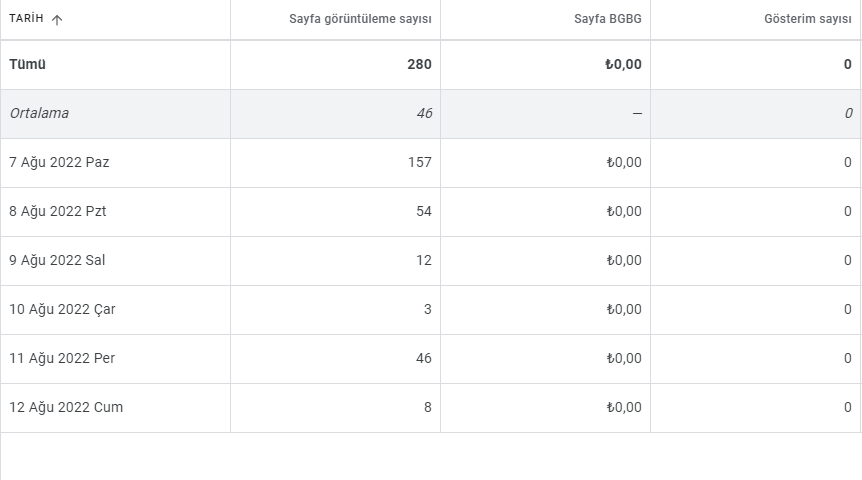Viewport: 862px width, 480px height.
Task: Click the Gösterim sayısı column header
Action: 808,19
